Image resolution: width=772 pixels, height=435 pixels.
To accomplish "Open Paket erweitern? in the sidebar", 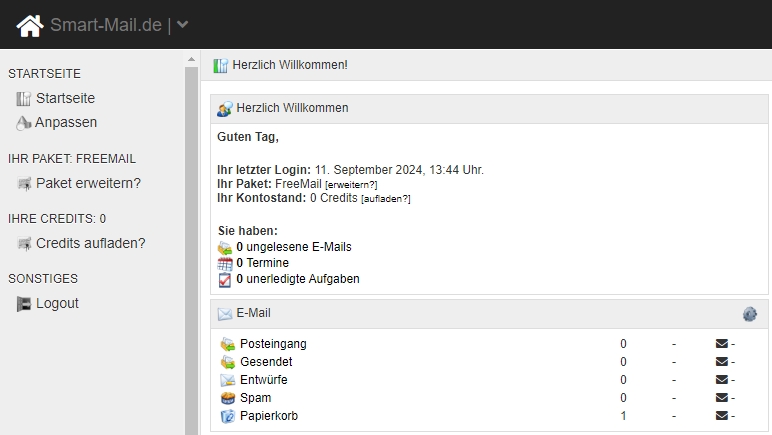I will pos(88,183).
